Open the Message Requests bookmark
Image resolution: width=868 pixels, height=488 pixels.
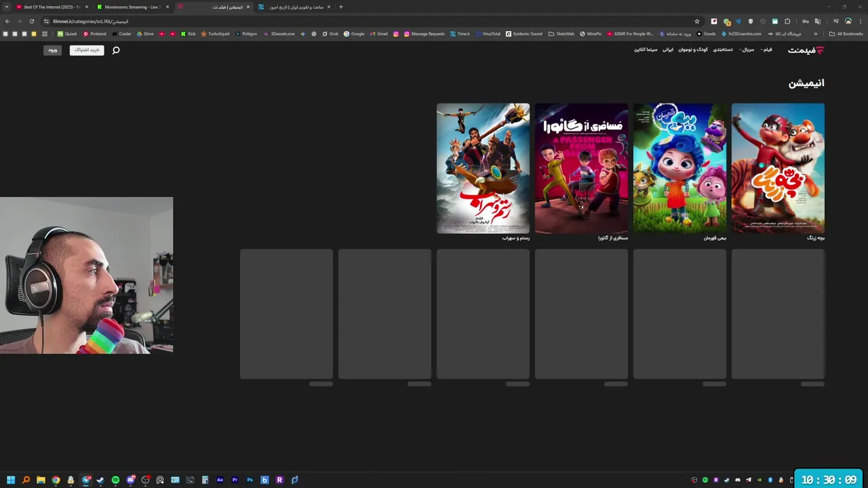pyautogui.click(x=425, y=34)
